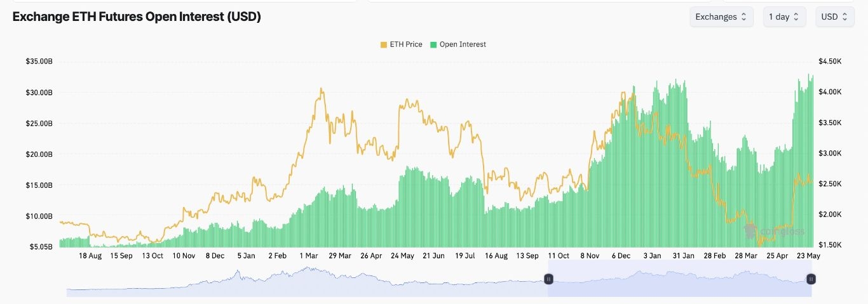
Task: Click the highlighted range selection in the navigator
Action: tap(680, 282)
